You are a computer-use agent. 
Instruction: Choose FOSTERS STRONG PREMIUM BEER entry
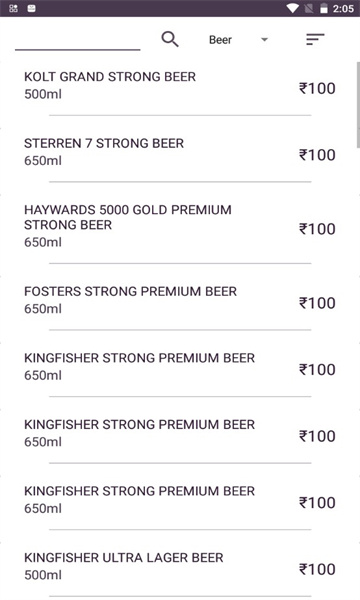[180, 300]
